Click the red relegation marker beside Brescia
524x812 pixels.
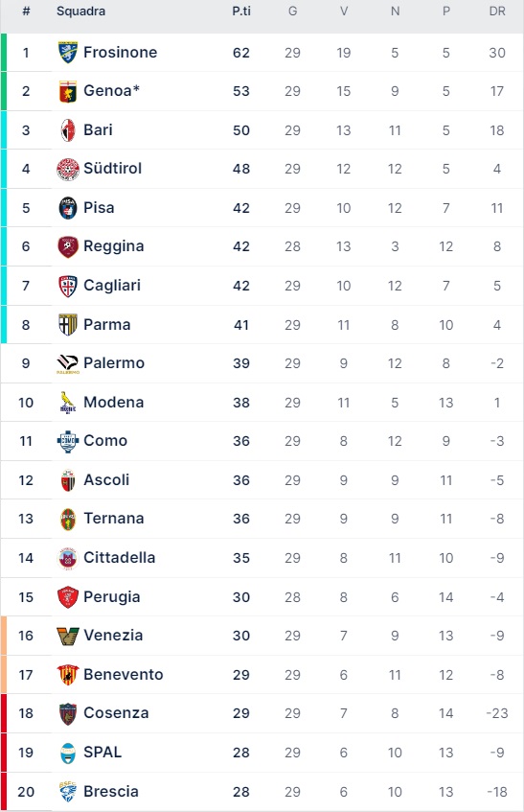click(x=4, y=792)
